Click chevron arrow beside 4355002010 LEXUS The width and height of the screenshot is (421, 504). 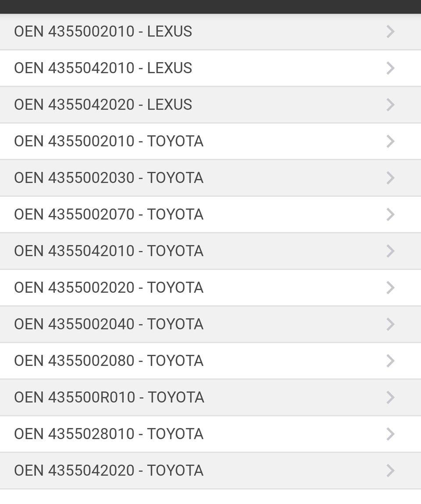pos(390,32)
